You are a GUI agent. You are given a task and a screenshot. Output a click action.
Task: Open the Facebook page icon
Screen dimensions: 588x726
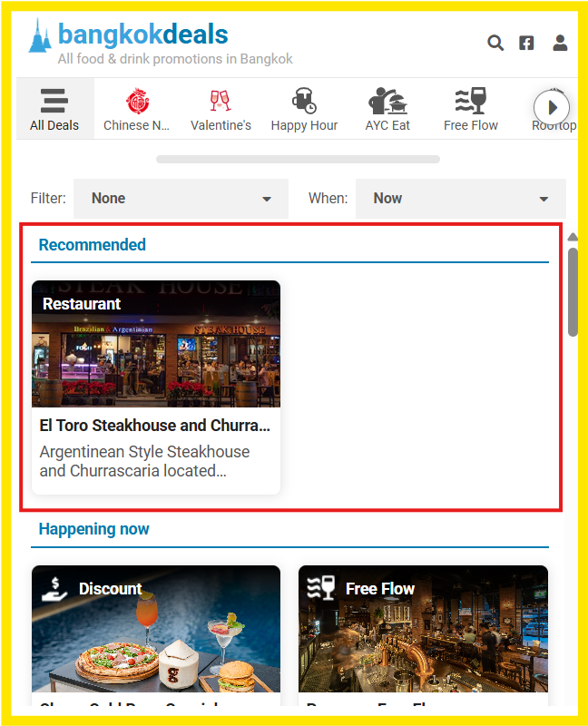(526, 43)
